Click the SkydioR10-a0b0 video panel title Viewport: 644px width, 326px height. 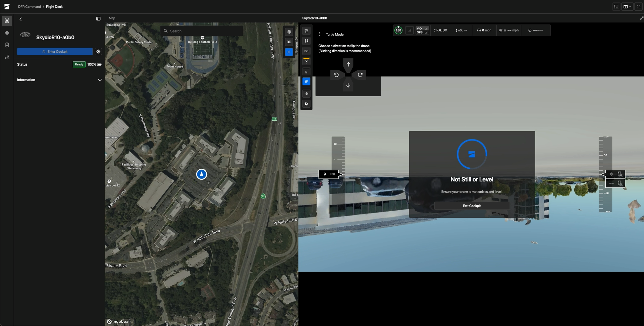[315, 18]
